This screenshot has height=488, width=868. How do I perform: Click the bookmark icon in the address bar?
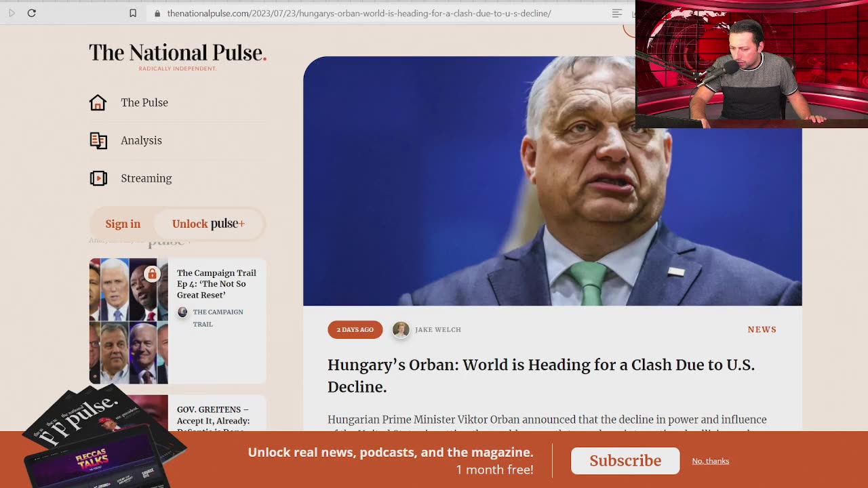coord(133,13)
